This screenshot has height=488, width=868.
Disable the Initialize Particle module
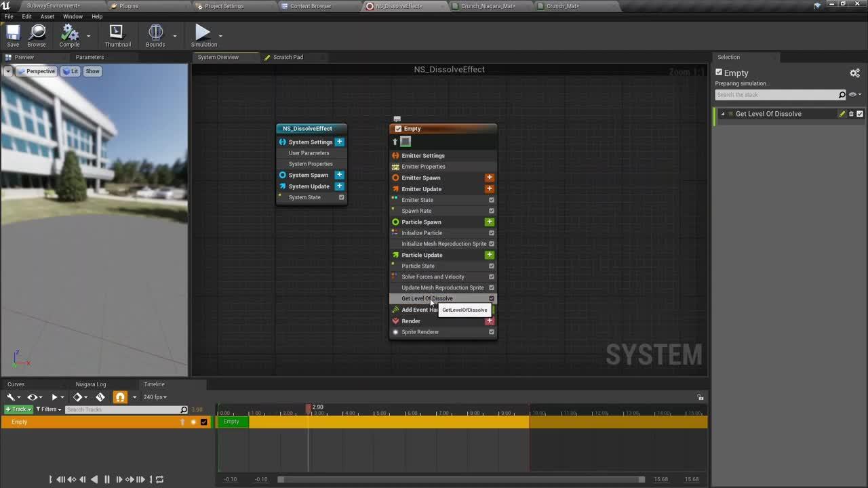(x=492, y=233)
